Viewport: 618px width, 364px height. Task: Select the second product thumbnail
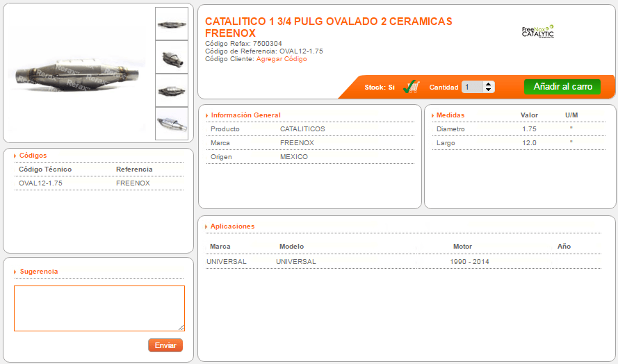[172, 57]
